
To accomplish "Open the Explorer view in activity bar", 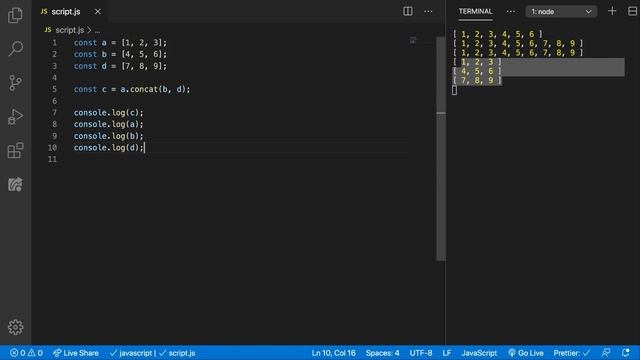I will [x=15, y=16].
